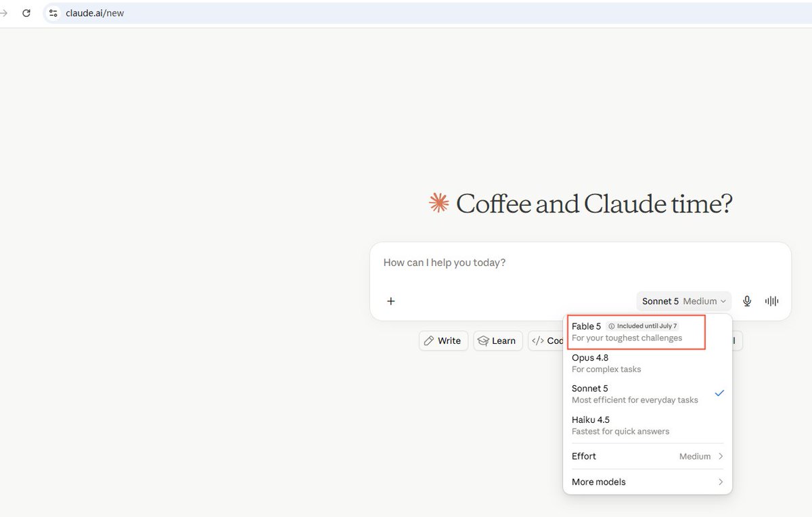Image resolution: width=812 pixels, height=517 pixels.
Task: Choose Haiku 4.5 for quick answers
Action: (x=648, y=425)
